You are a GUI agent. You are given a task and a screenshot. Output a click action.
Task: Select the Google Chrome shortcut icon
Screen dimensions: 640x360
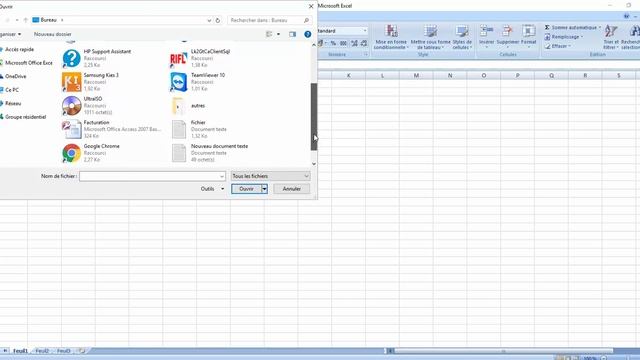(x=71, y=153)
